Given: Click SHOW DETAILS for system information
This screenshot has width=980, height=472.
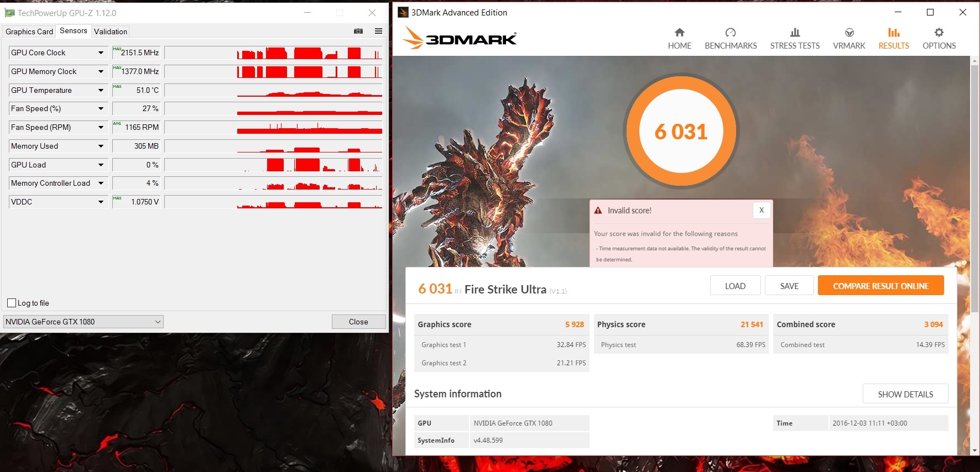Looking at the screenshot, I should coord(905,394).
